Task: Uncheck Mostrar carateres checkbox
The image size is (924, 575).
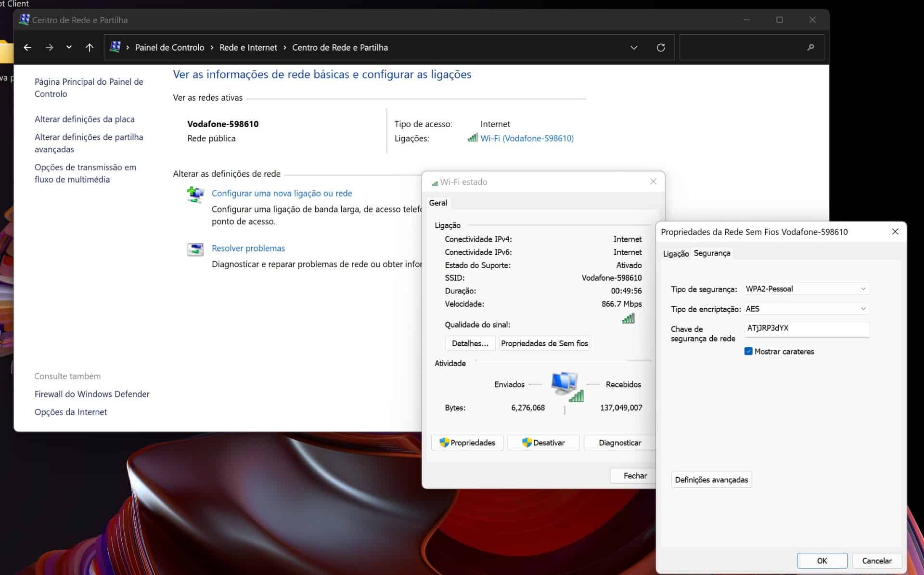Action: [x=748, y=351]
